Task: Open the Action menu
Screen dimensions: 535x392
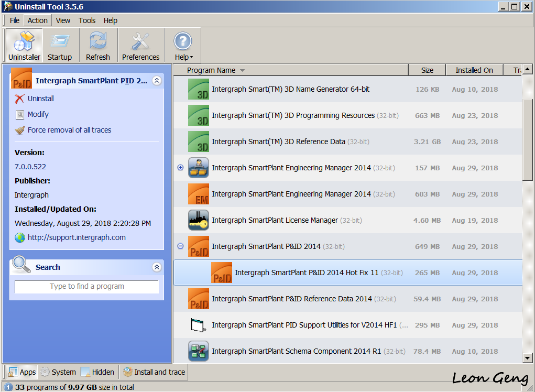Action: [38, 20]
